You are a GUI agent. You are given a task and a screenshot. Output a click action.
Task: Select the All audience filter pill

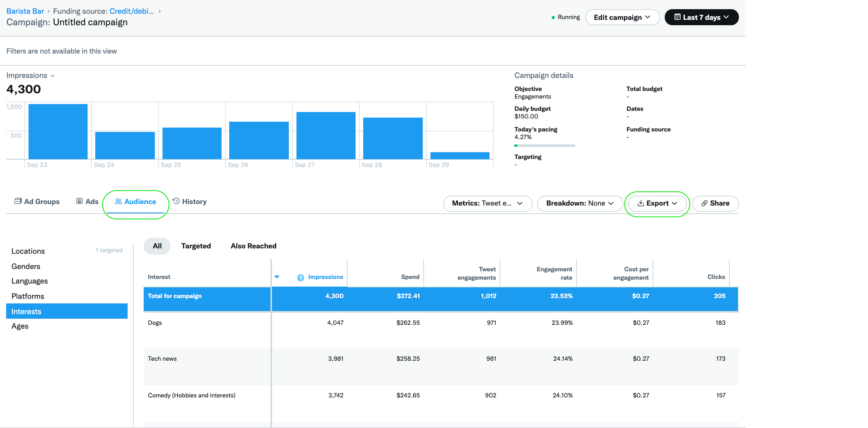tap(157, 246)
